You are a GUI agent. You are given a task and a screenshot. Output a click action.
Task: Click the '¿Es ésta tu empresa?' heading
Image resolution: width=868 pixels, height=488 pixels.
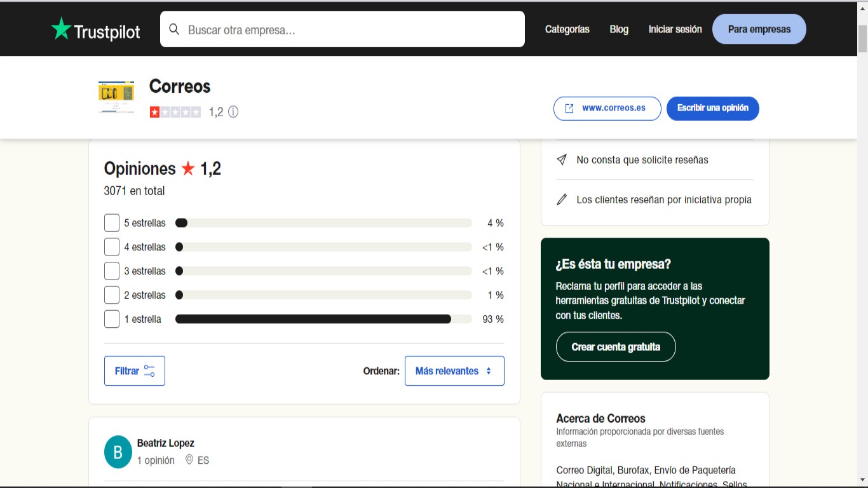[x=613, y=264]
